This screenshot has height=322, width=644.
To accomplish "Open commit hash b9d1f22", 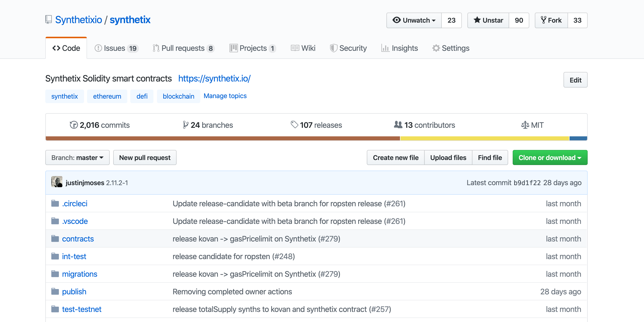I will 527,183.
